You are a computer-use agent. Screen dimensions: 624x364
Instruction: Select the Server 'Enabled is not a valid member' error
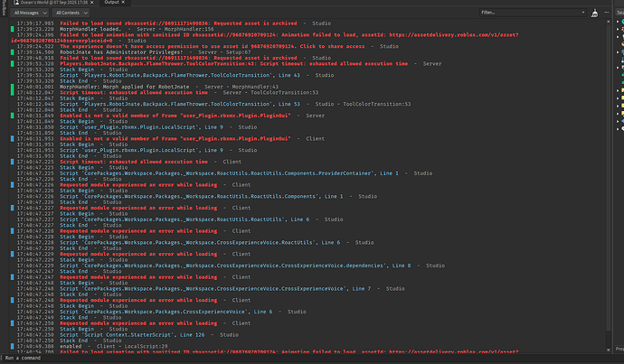click(x=175, y=116)
